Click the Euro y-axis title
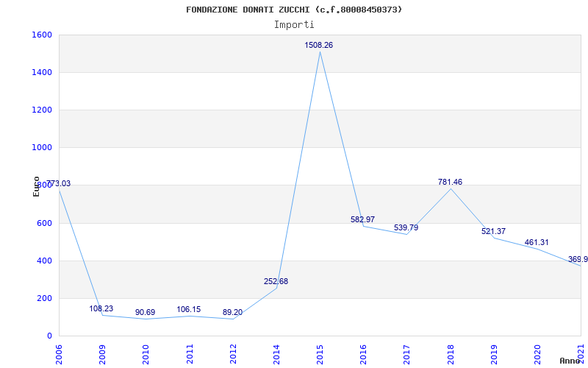The height and width of the screenshot is (368, 588). coord(36,186)
